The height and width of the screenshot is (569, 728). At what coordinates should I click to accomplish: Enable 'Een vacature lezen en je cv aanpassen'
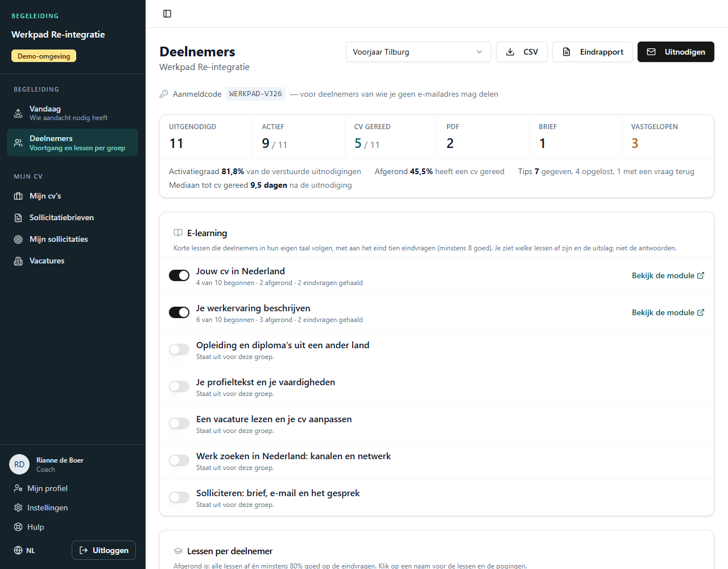tap(179, 423)
